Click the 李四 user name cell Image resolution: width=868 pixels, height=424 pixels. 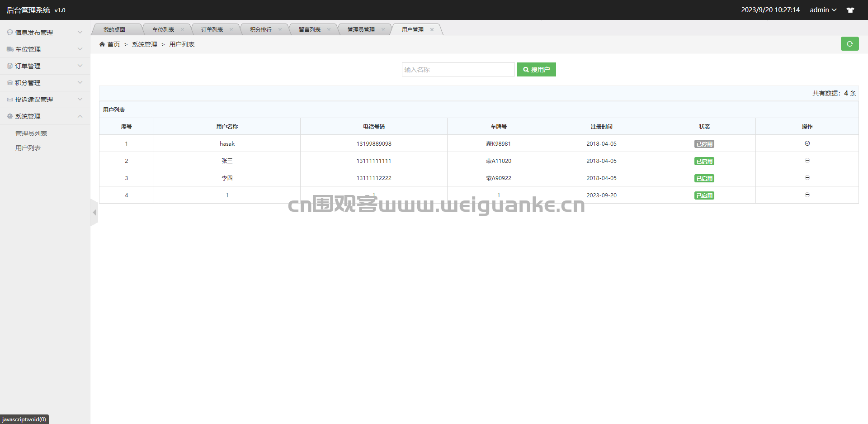click(x=227, y=178)
